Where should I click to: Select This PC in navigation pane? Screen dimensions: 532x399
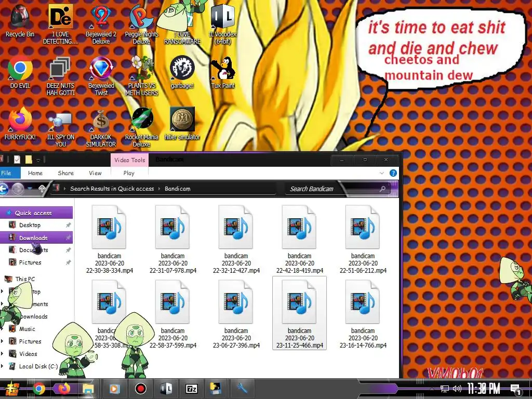click(x=25, y=279)
